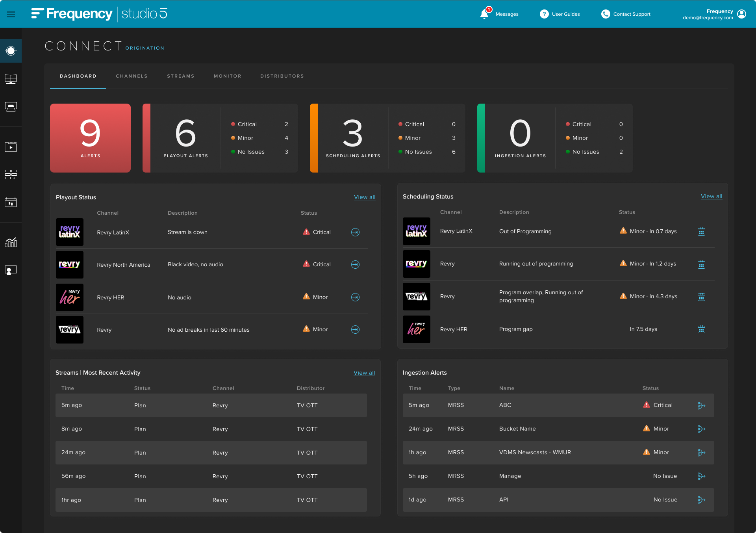This screenshot has height=533, width=756.
Task: Click the Contact Support link
Action: point(632,14)
